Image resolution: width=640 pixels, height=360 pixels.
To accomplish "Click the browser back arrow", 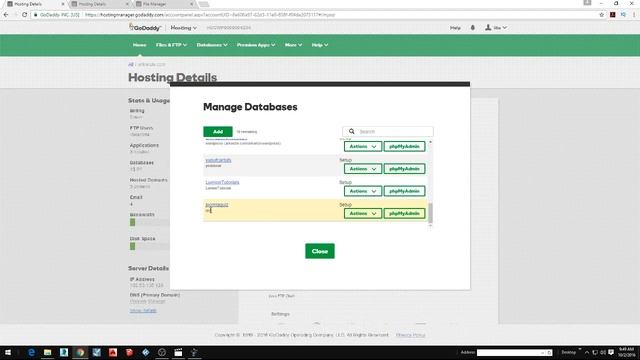I will tap(6, 15).
